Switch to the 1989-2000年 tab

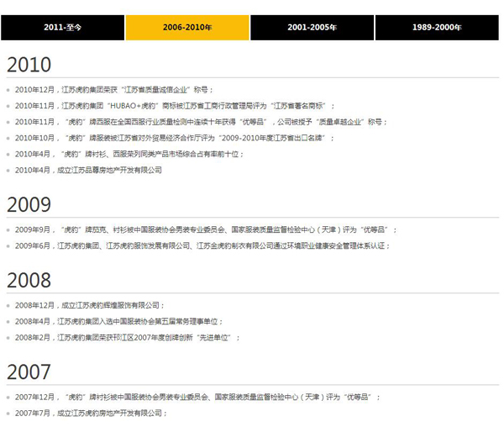click(x=436, y=27)
